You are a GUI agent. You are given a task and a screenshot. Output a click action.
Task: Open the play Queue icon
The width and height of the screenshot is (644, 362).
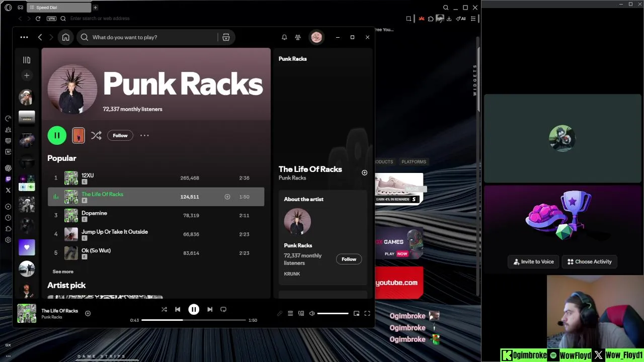tap(290, 313)
